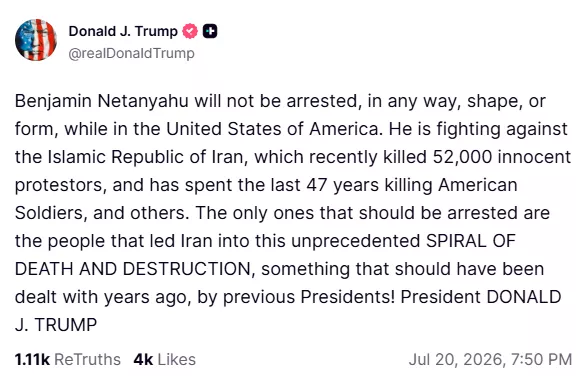Click the "52,000 innocent" text

(x=502, y=157)
